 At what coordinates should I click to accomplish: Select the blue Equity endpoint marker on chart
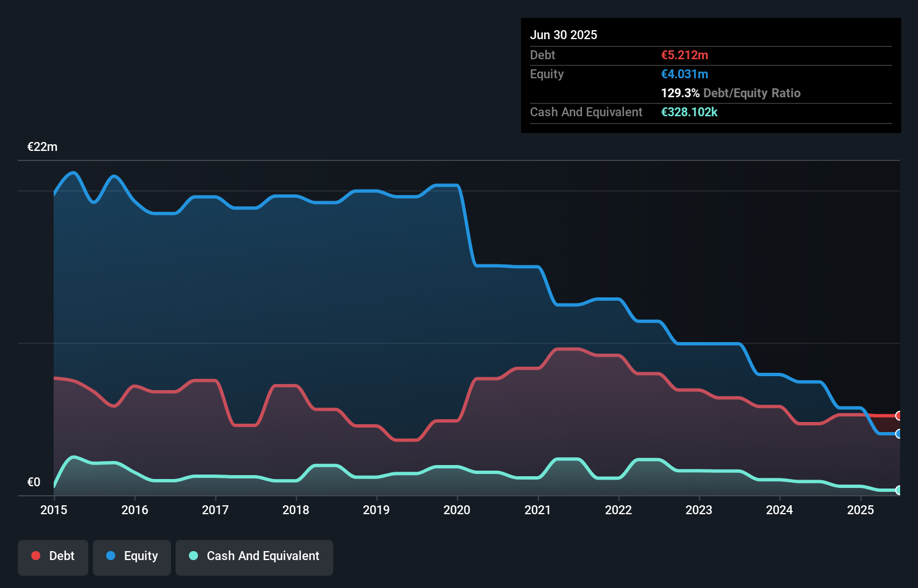(x=898, y=433)
